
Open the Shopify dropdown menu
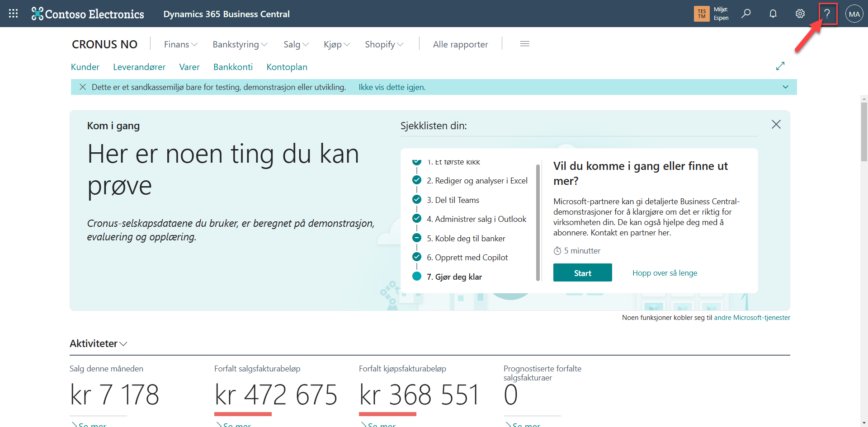tap(384, 44)
